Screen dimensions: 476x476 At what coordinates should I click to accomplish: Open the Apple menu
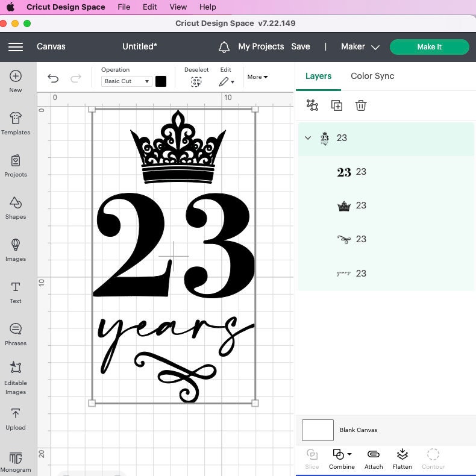pyautogui.click(x=10, y=7)
